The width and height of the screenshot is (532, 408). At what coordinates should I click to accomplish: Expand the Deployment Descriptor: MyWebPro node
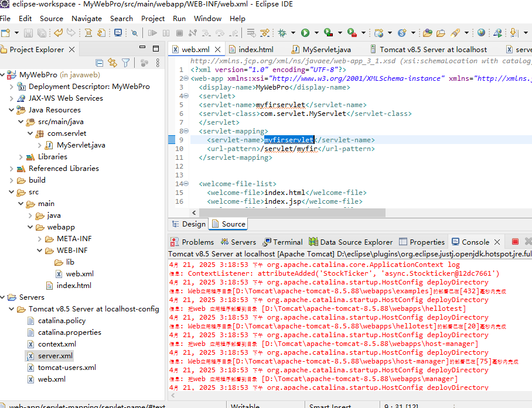tap(12, 87)
